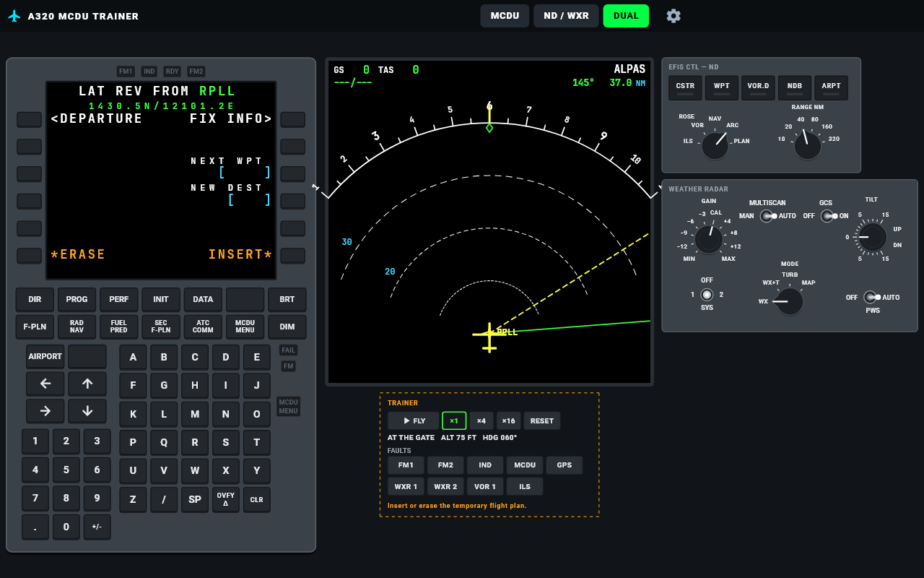
Task: Tap the down arrow key on MCDU
Action: click(x=87, y=411)
